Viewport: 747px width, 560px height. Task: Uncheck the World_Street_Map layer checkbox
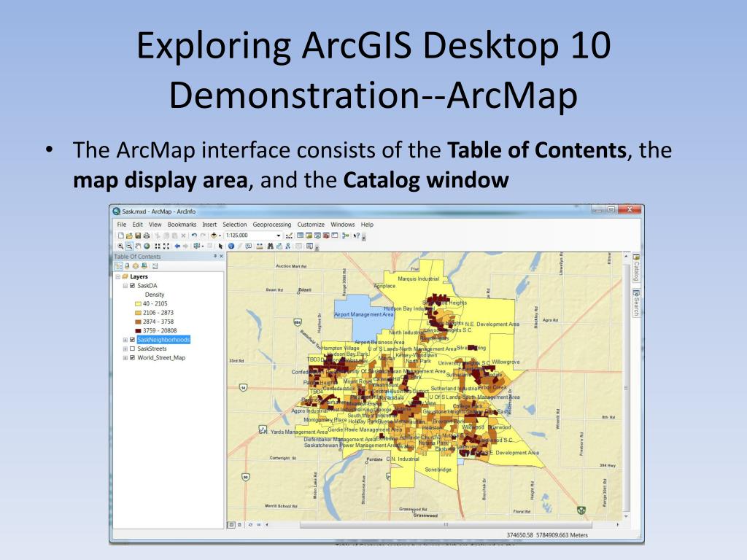[x=133, y=357]
